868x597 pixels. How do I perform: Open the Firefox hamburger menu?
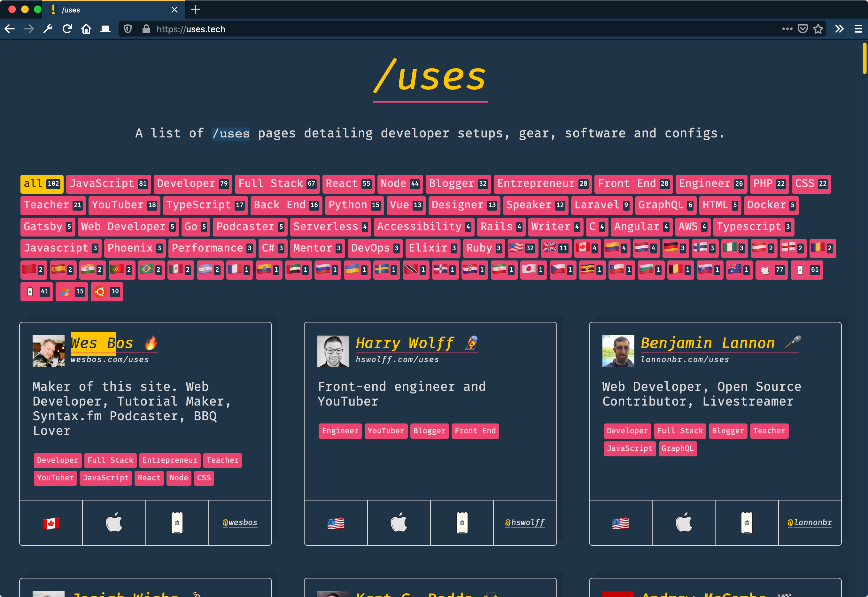coord(858,29)
